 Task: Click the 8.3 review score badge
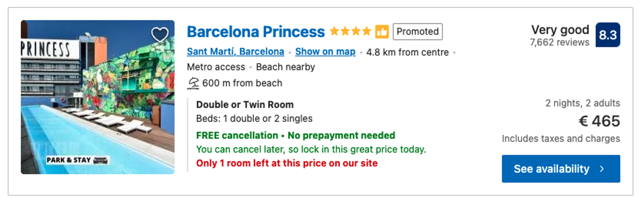pos(608,35)
